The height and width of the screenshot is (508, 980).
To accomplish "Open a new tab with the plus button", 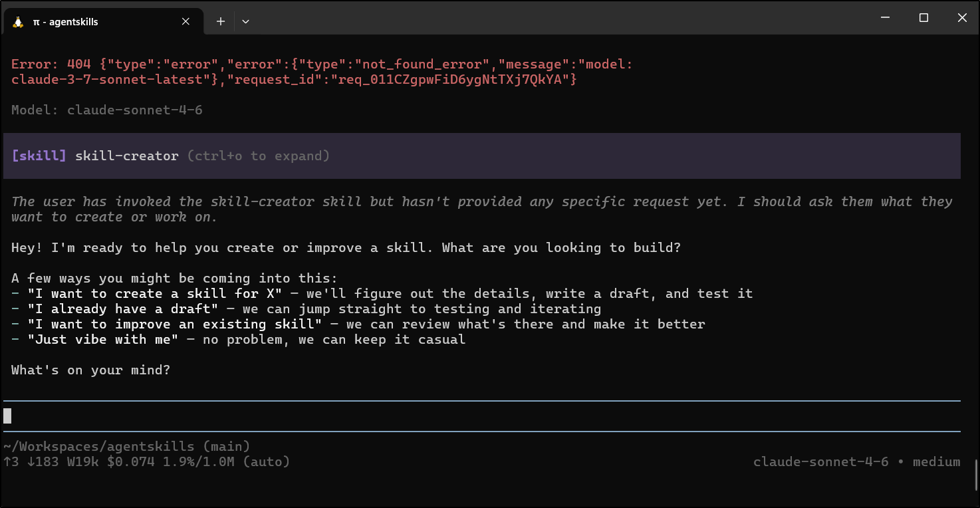I will pos(221,21).
